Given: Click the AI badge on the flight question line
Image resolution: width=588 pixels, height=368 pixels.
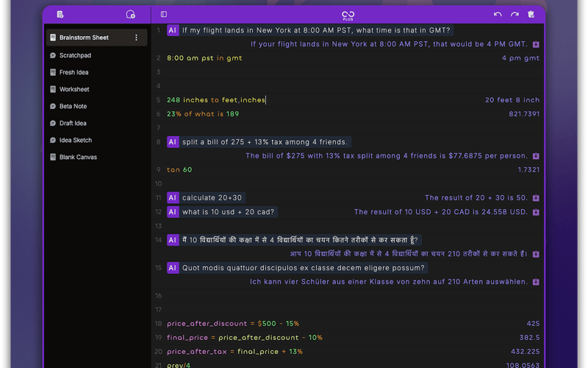Looking at the screenshot, I should [x=173, y=30].
